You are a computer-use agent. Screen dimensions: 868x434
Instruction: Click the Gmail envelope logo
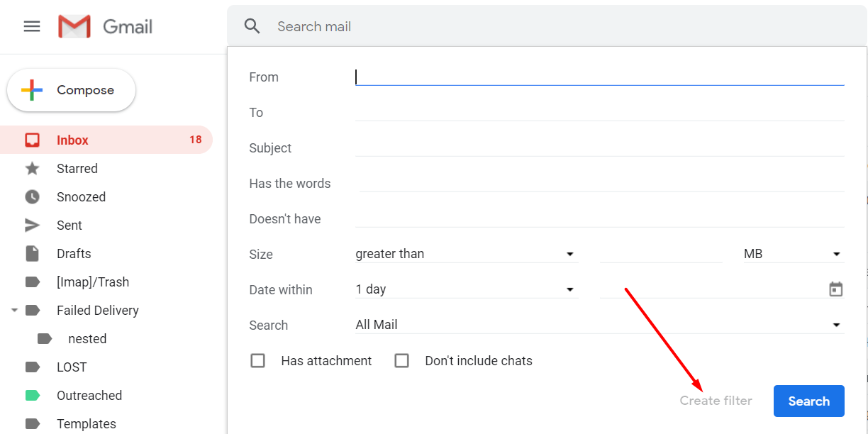click(74, 27)
